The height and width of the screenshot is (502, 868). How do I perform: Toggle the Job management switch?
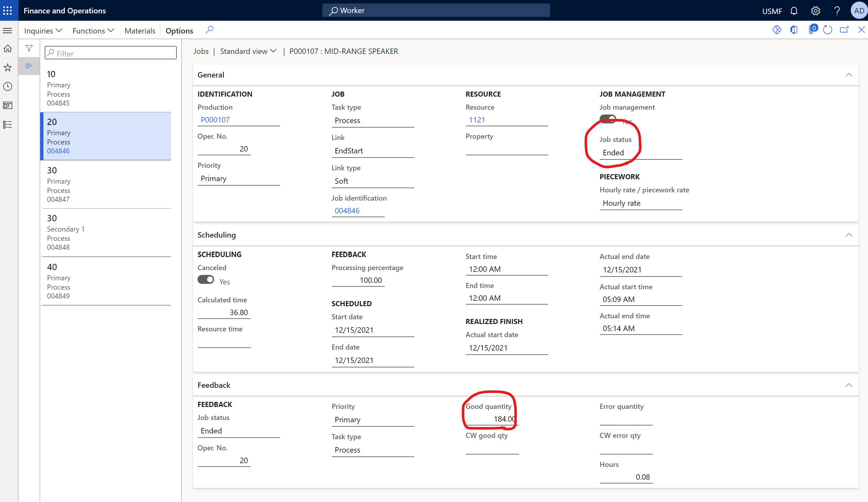tap(608, 119)
